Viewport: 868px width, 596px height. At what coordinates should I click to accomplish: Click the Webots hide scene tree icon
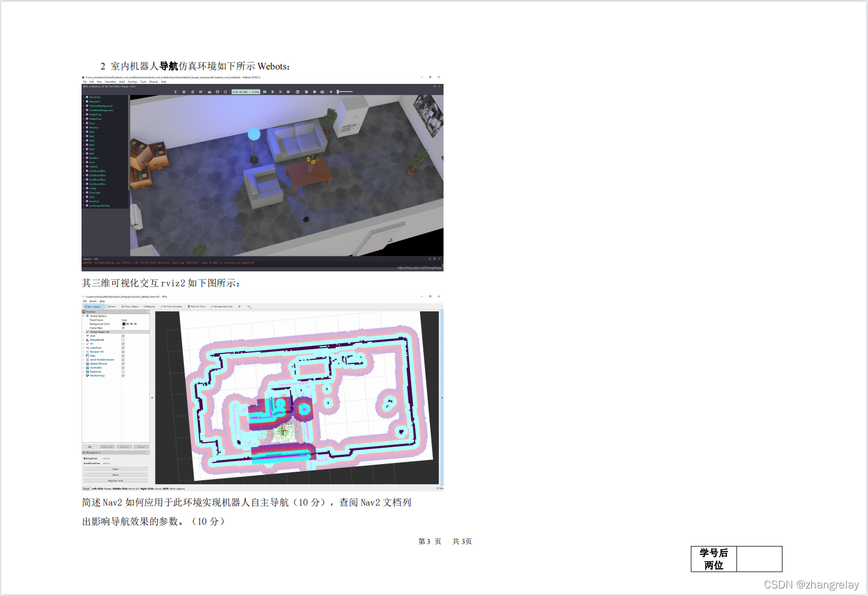[176, 91]
